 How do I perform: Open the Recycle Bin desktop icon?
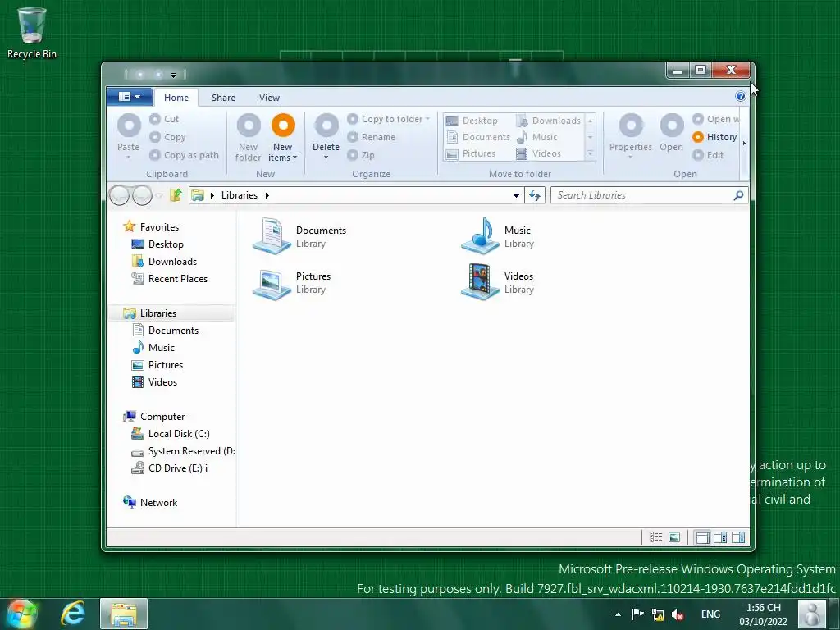pyautogui.click(x=32, y=33)
